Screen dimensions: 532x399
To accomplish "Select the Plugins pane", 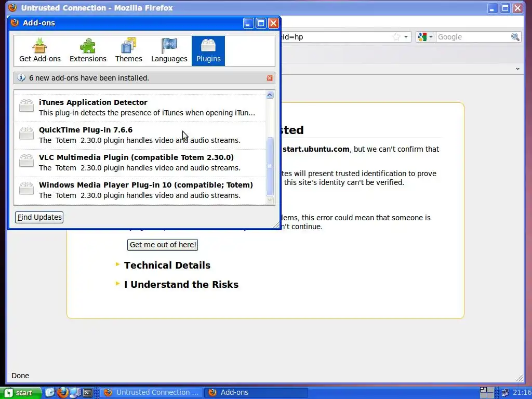I will click(208, 51).
